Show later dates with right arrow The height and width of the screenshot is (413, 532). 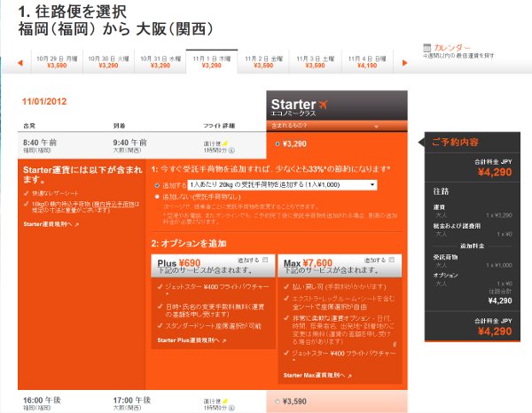coord(404,63)
